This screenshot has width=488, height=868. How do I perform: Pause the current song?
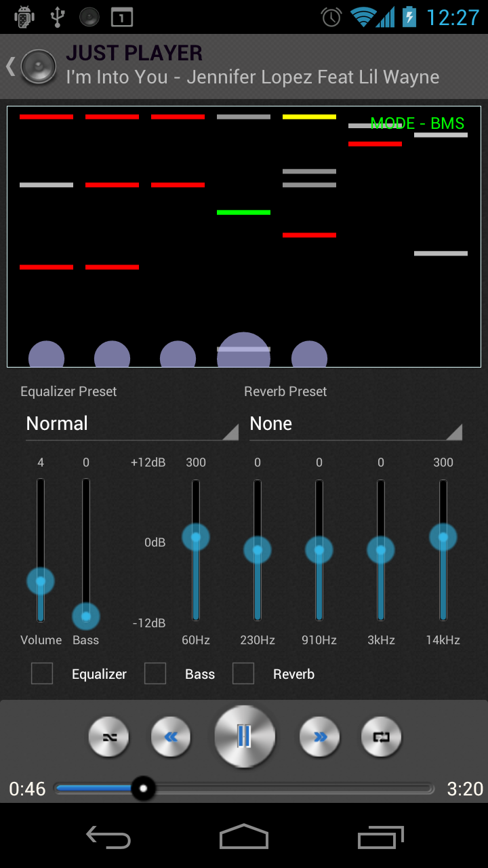pos(245,736)
